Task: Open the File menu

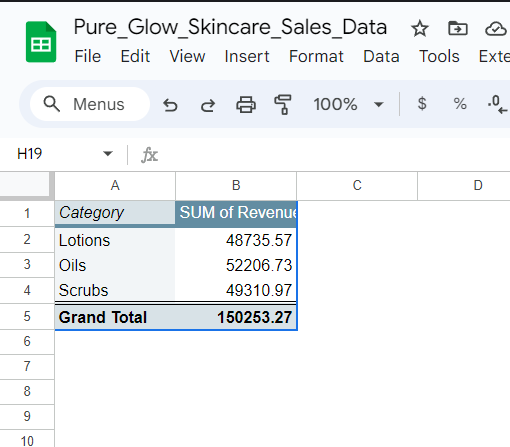Action: click(88, 56)
